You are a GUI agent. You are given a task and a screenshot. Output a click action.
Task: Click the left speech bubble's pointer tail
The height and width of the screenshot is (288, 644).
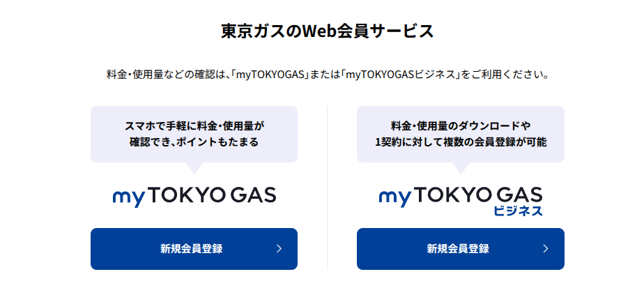[x=194, y=167]
